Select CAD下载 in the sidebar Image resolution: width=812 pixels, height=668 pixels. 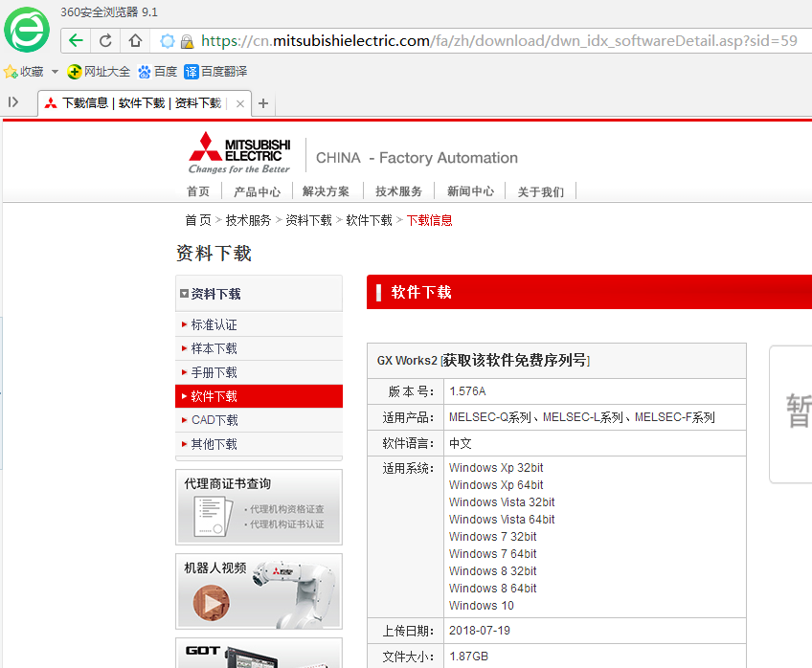coord(214,420)
